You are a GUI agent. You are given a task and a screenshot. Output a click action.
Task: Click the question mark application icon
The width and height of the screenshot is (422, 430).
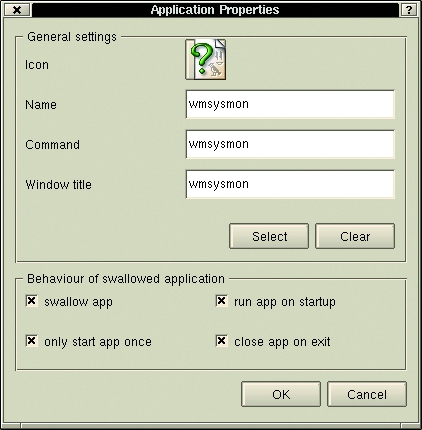pyautogui.click(x=206, y=59)
